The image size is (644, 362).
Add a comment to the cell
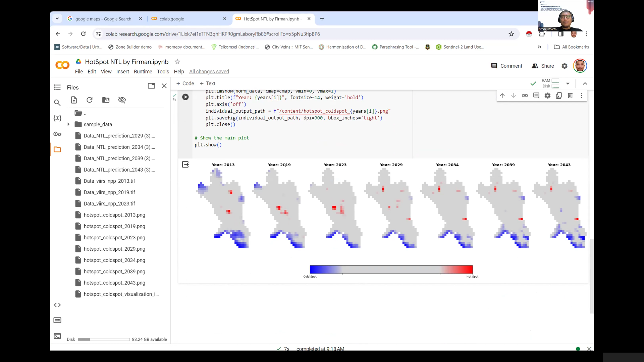pyautogui.click(x=536, y=96)
